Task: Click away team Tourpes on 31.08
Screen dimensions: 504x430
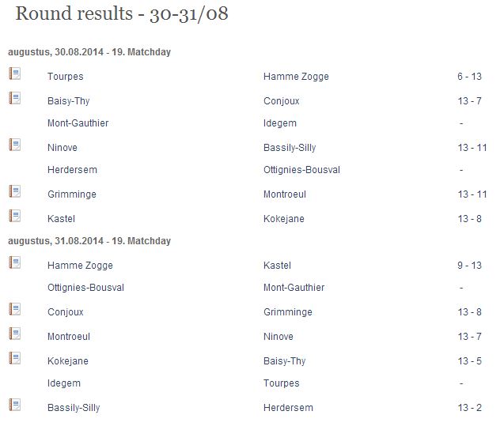Action: coord(282,383)
